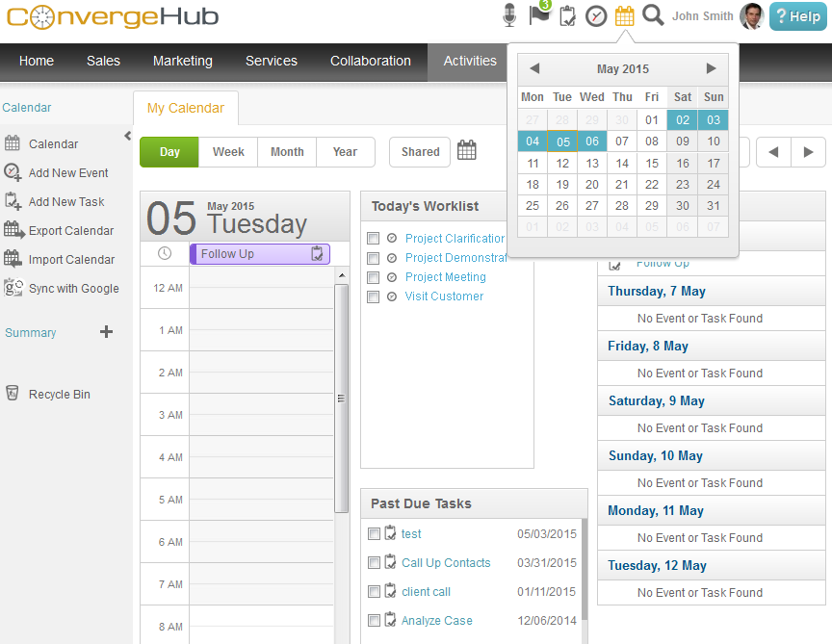This screenshot has width=832, height=644.
Task: Click the ConvergeHub logo
Action: click(112, 17)
